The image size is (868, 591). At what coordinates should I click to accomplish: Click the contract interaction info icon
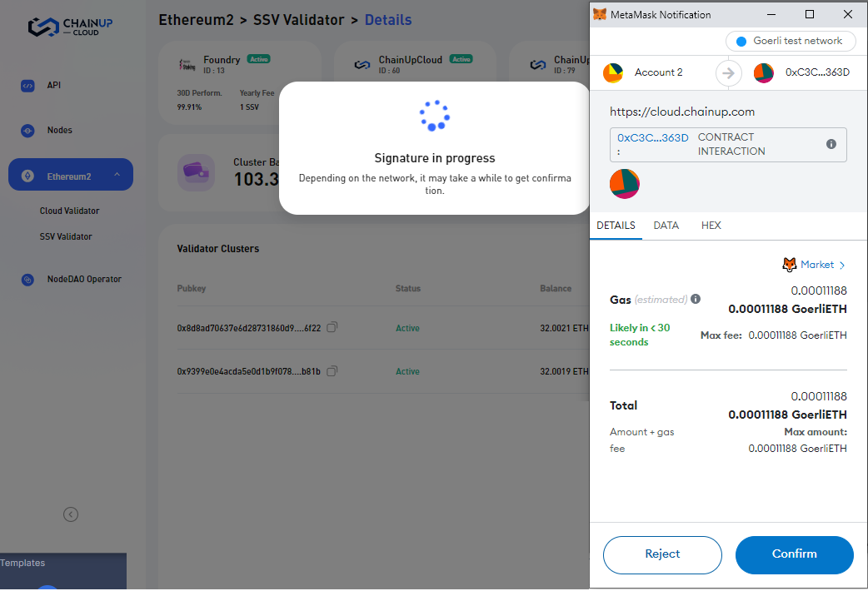click(x=831, y=144)
